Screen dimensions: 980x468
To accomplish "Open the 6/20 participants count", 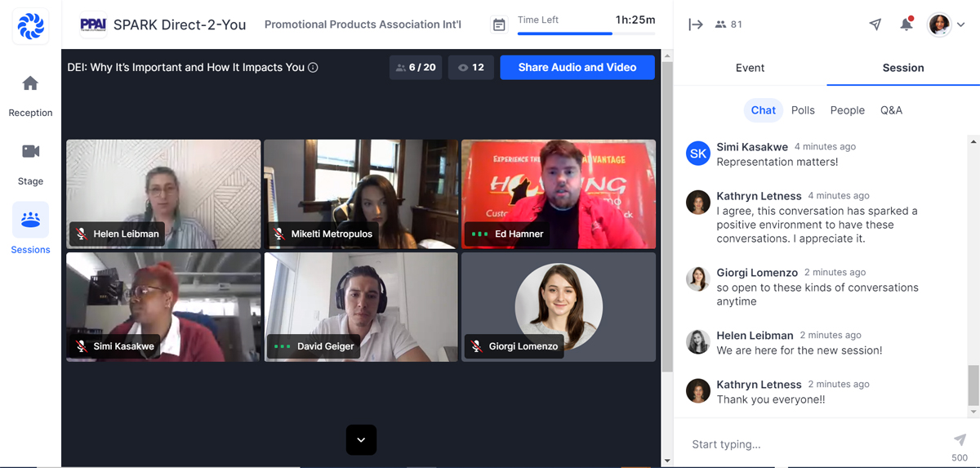I will [416, 68].
